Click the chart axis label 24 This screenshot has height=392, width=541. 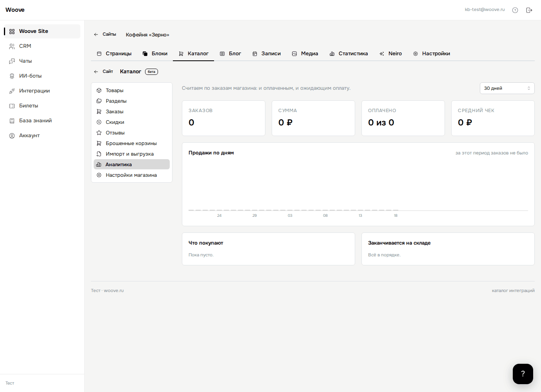219,216
